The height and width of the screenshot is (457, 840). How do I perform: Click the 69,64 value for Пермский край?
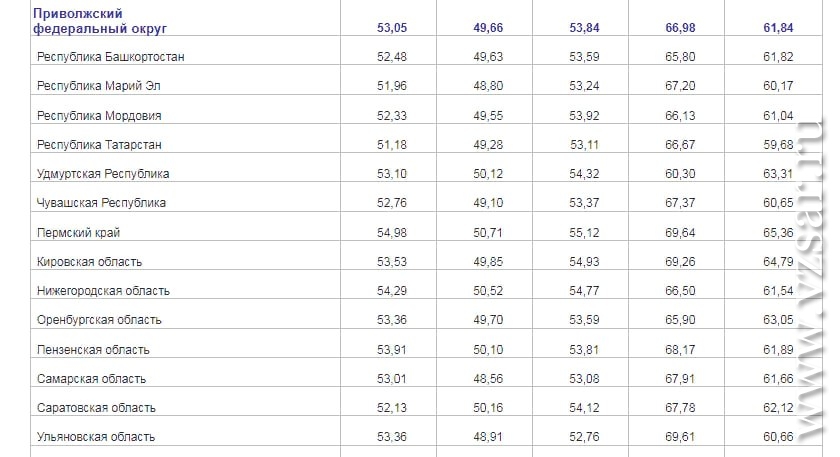point(680,233)
